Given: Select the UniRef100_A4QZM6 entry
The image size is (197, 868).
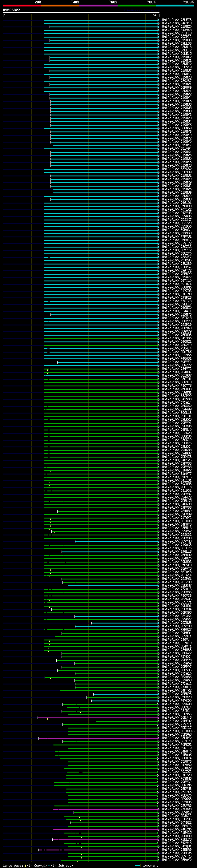Looking at the screenshot, I should [x=177, y=830].
